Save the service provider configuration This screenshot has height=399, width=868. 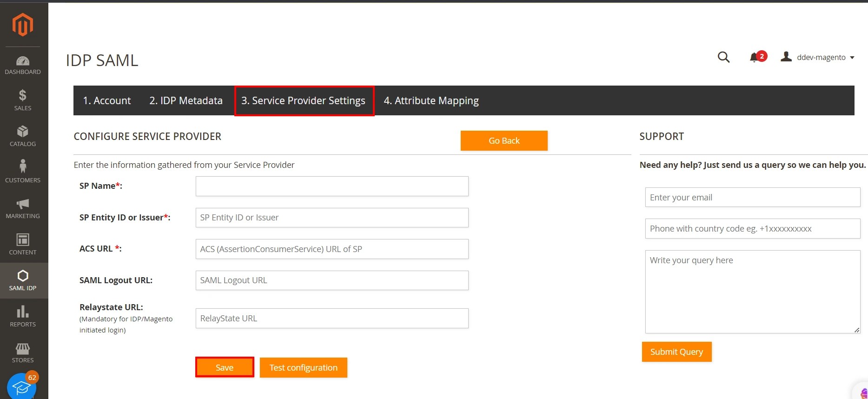pos(225,367)
